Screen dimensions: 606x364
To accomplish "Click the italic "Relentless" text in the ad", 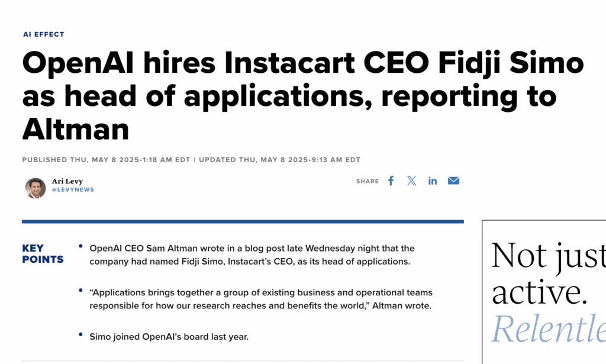I will pos(547,330).
